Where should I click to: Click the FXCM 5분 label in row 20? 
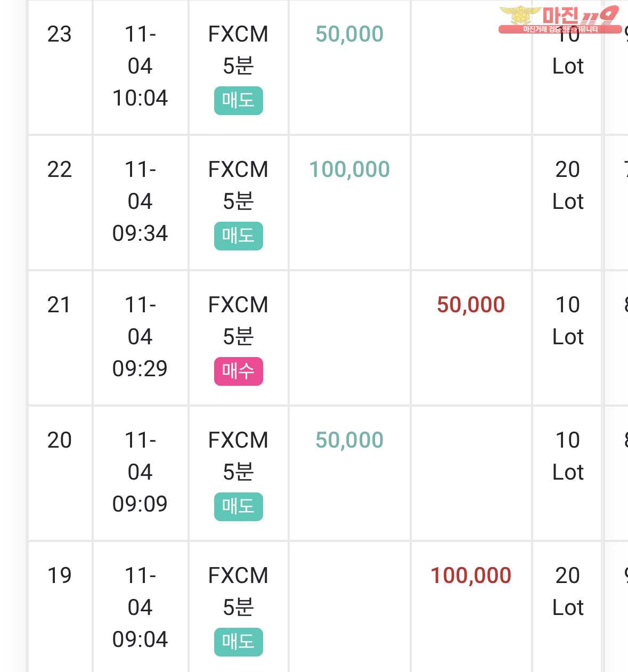tap(238, 456)
